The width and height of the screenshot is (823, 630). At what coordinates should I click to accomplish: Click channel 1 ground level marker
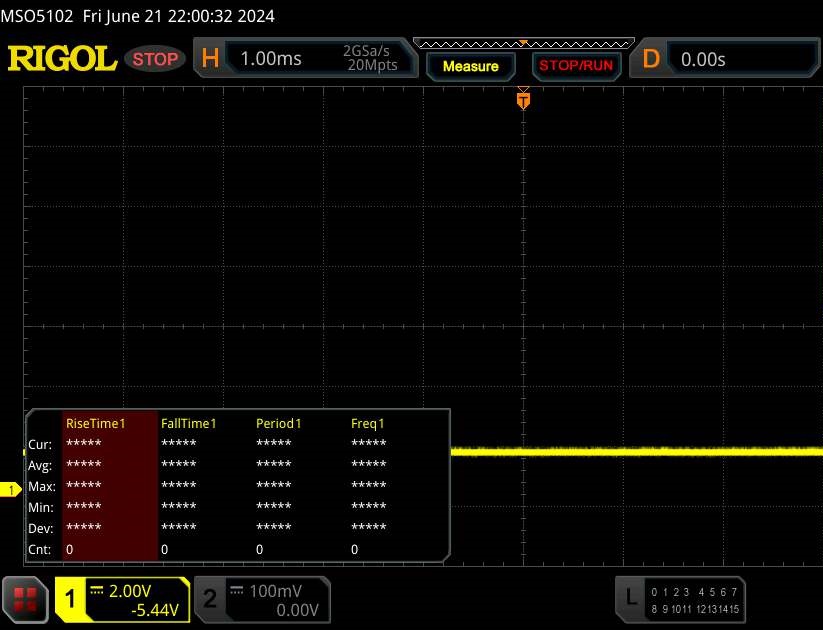pyautogui.click(x=10, y=490)
